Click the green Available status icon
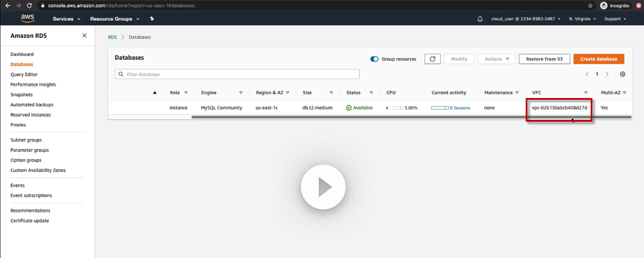This screenshot has width=644, height=258. click(349, 107)
